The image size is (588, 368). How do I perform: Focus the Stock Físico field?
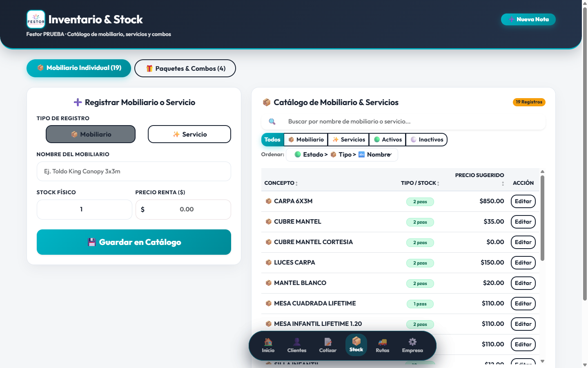(85, 209)
